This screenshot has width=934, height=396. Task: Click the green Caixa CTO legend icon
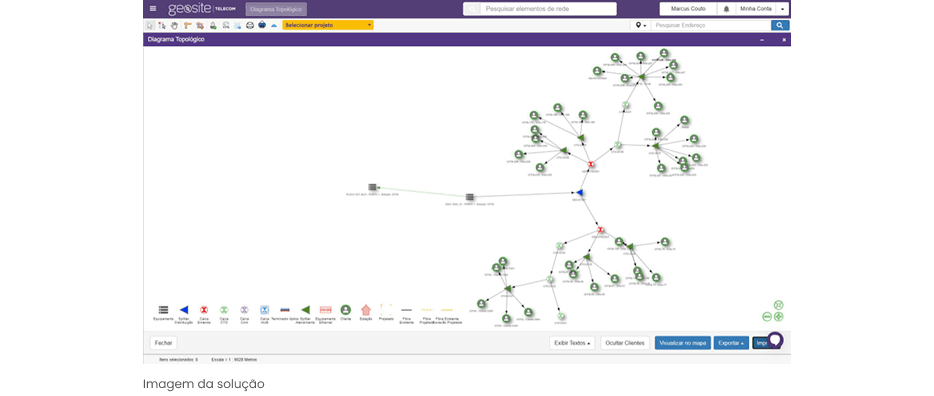tap(224, 310)
